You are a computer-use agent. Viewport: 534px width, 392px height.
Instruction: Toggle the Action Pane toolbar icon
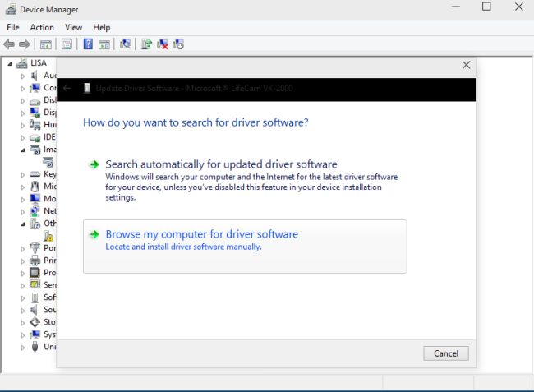(104, 44)
